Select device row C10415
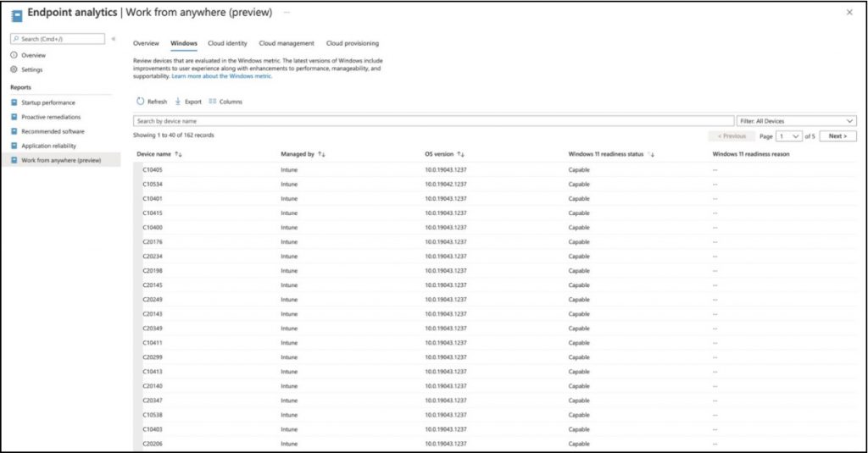The width and height of the screenshot is (868, 453). [494, 213]
